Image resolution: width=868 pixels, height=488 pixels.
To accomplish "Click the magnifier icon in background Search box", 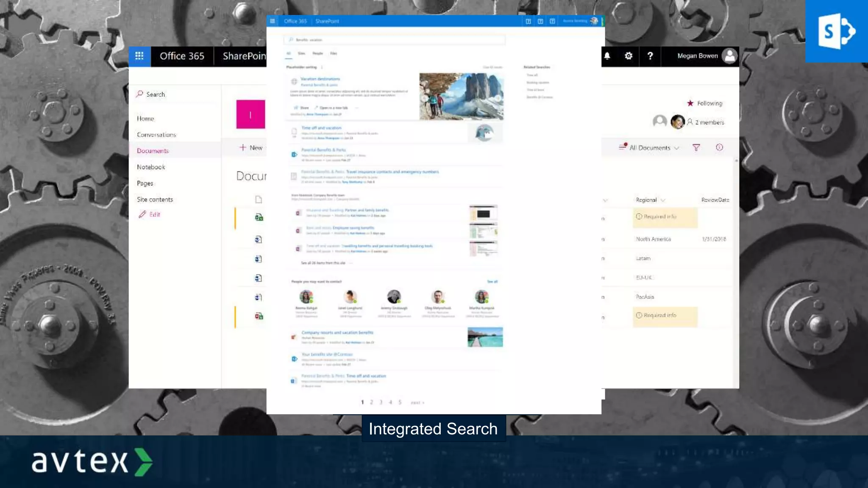I will (x=139, y=94).
